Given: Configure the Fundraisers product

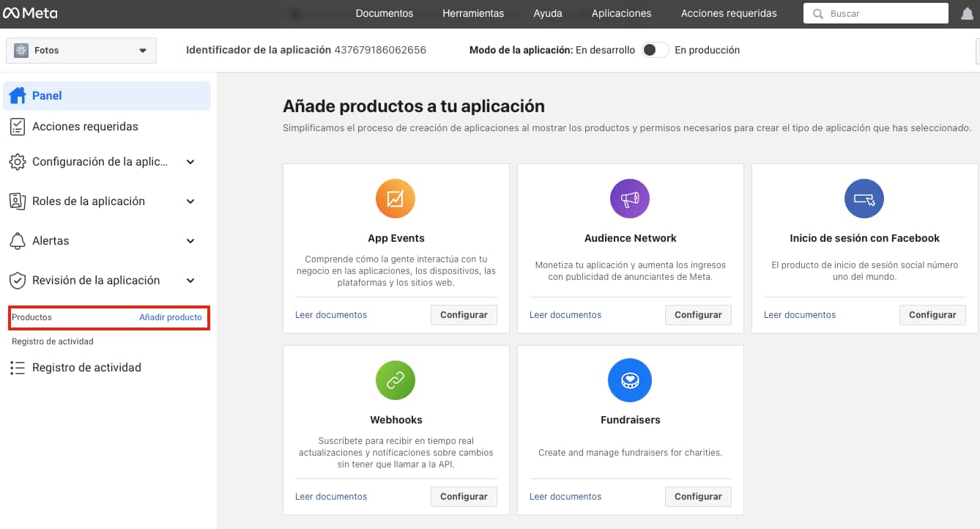Looking at the screenshot, I should click(698, 497).
